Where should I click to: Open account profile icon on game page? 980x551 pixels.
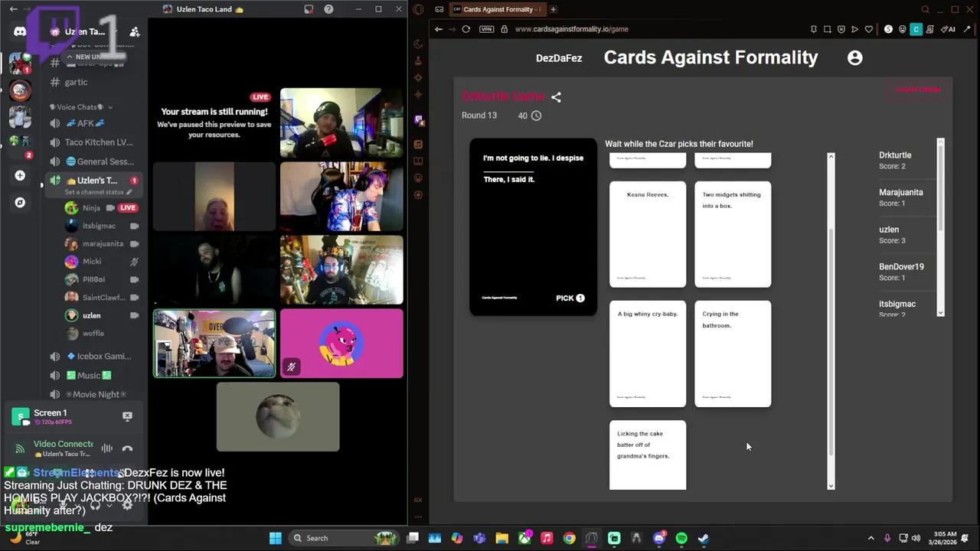[x=855, y=57]
